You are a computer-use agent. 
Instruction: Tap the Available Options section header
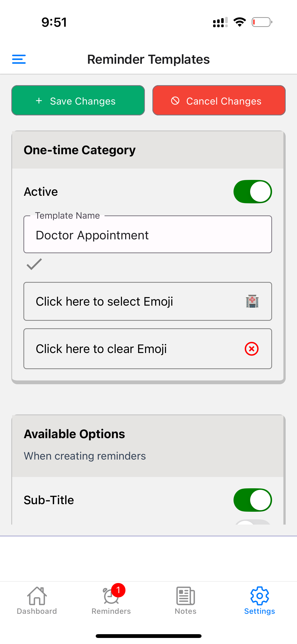point(75,434)
